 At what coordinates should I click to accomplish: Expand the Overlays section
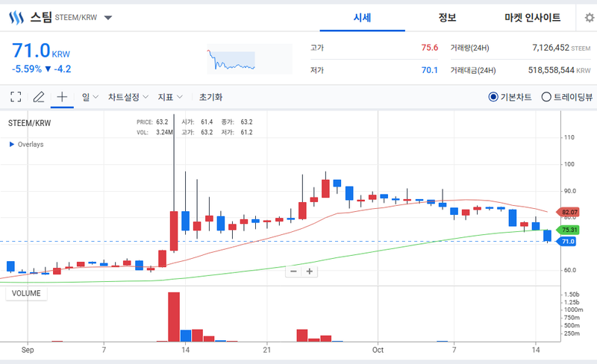(x=26, y=144)
